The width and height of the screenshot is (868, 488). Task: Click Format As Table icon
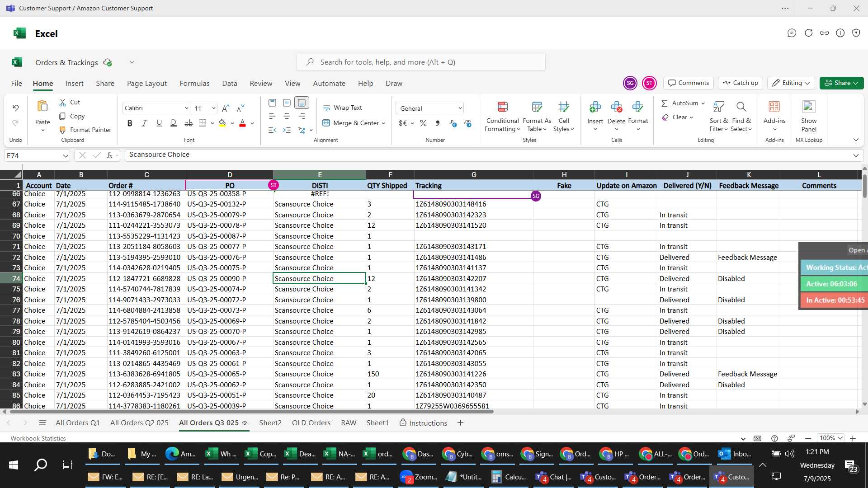(x=537, y=107)
